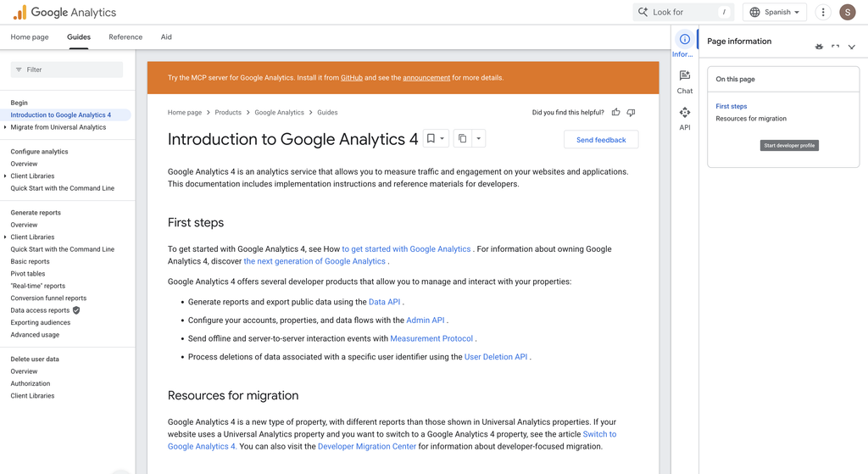The image size is (868, 474).
Task: Open the three-dot more options menu
Action: 823,12
